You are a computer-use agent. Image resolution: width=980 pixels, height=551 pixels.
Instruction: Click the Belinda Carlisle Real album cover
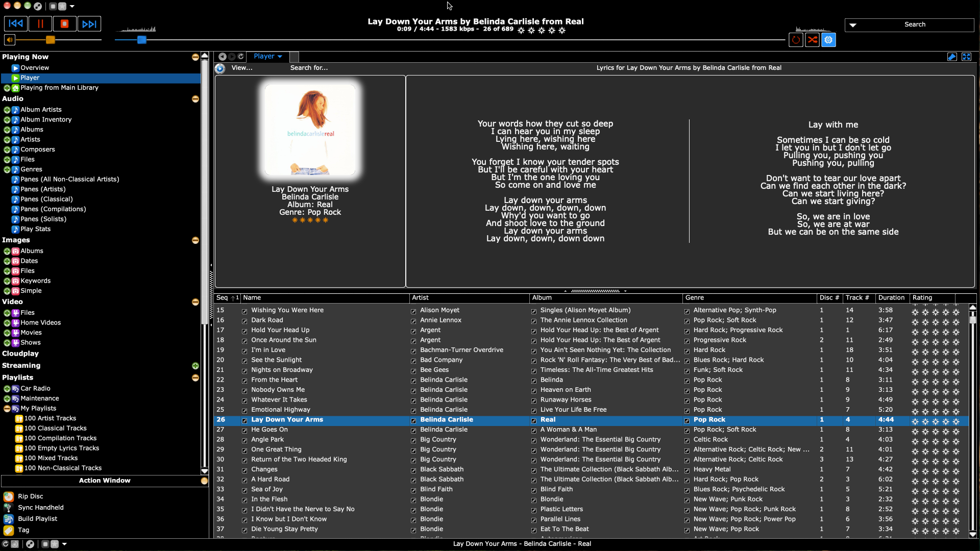pyautogui.click(x=310, y=130)
